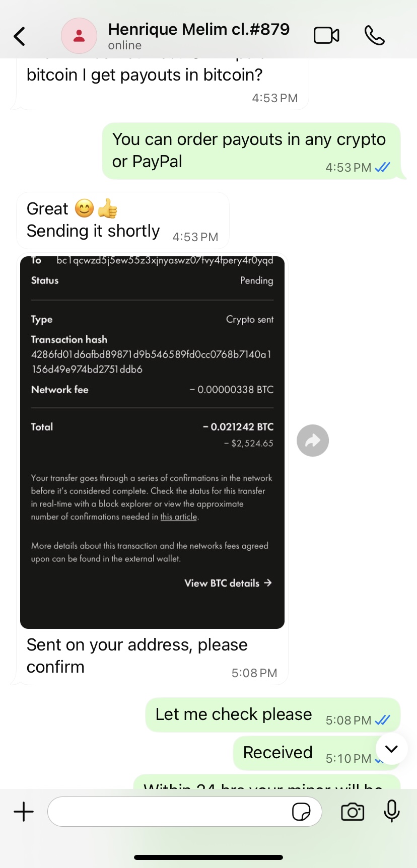Screen dimensions: 417x868
Task: Record a voice message
Action: pyautogui.click(x=391, y=812)
